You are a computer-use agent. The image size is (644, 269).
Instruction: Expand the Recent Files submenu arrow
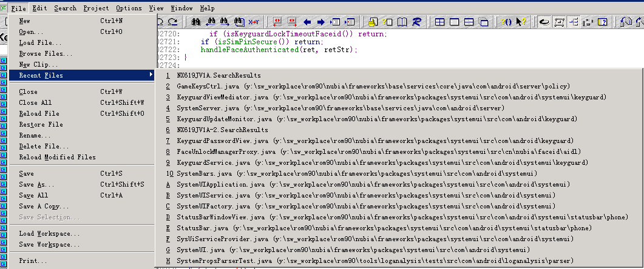[151, 75]
